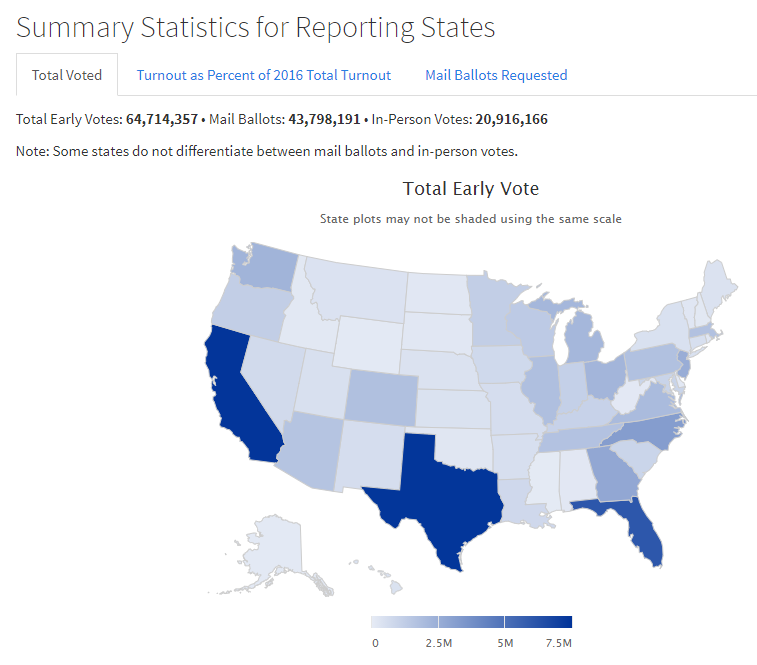Screen dimensions: 757x665
Task: Open Turnout as Percent of 2016 tab
Action: click(263, 75)
